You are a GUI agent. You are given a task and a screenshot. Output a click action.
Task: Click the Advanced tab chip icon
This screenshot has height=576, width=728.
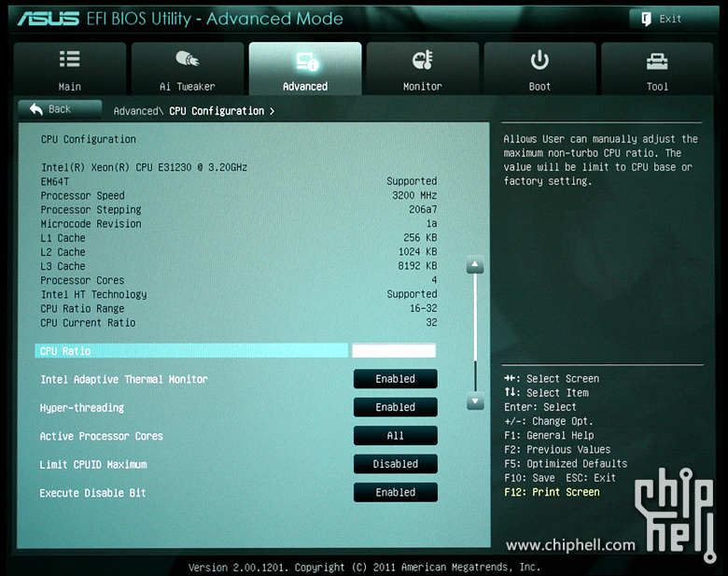click(307, 62)
